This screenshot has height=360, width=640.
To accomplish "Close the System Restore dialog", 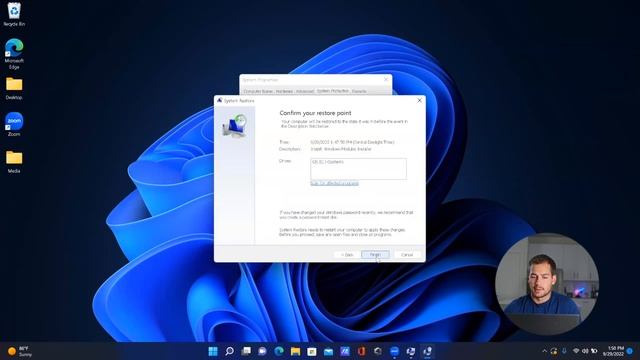I will pyautogui.click(x=419, y=100).
